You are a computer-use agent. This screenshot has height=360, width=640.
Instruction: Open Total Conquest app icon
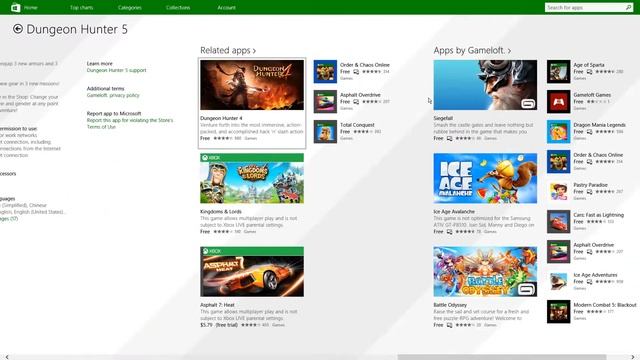(325, 131)
